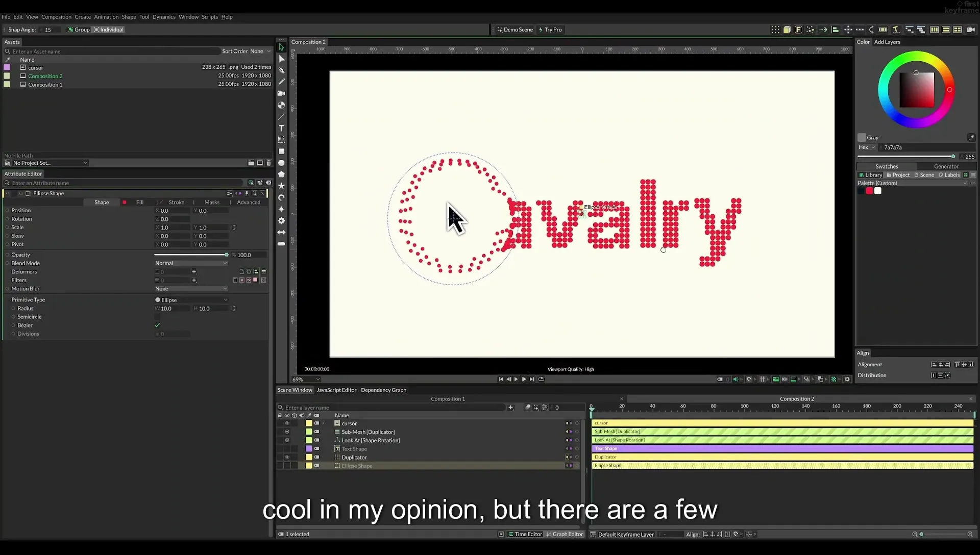Viewport: 980px width, 555px height.
Task: Click the play button in viewport controls
Action: coord(516,379)
